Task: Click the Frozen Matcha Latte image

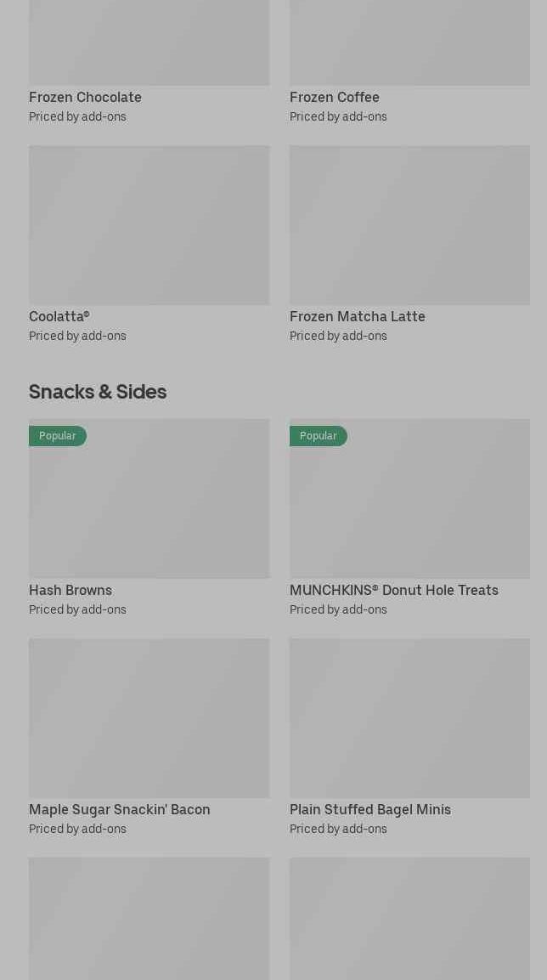Action: point(409,225)
